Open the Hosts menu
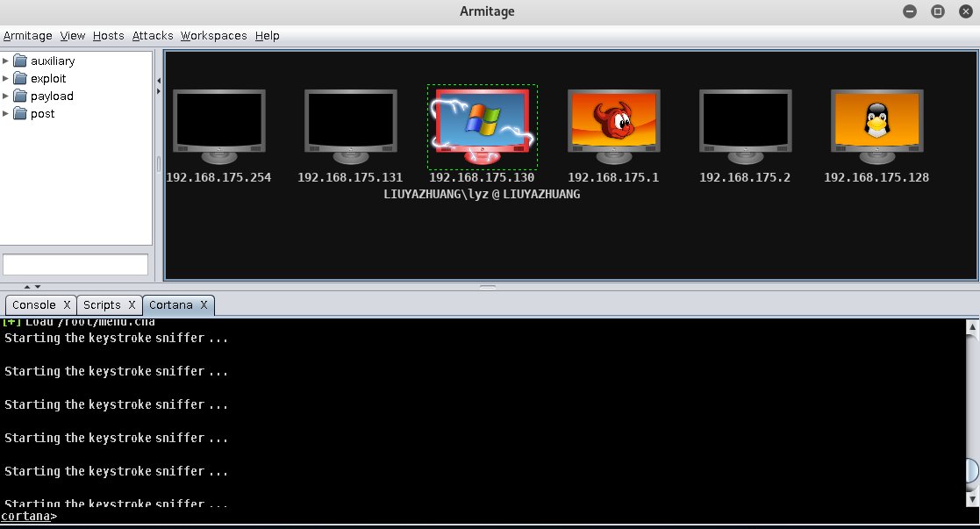The image size is (980, 529). 108,36
